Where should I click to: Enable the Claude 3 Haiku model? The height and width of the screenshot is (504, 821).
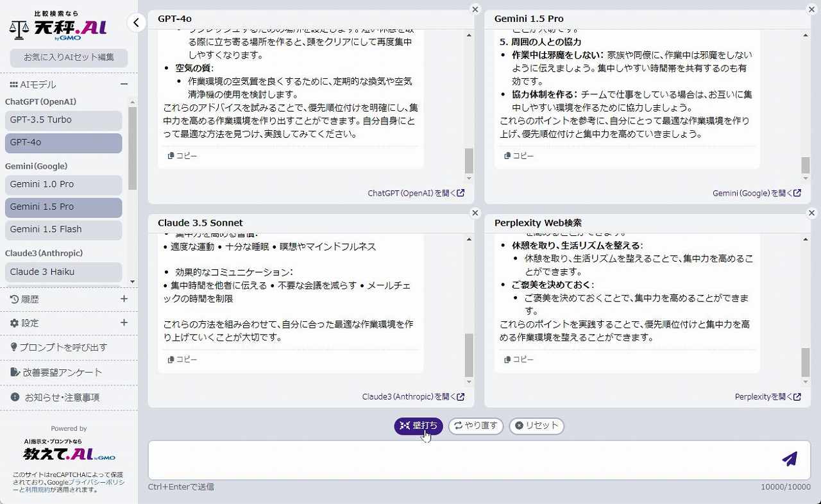pos(63,272)
